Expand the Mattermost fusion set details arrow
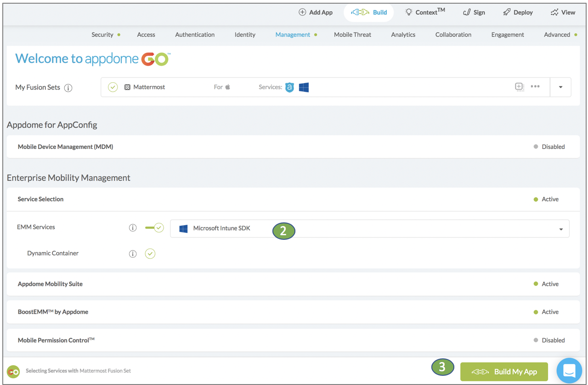The width and height of the screenshot is (588, 385). (x=560, y=87)
